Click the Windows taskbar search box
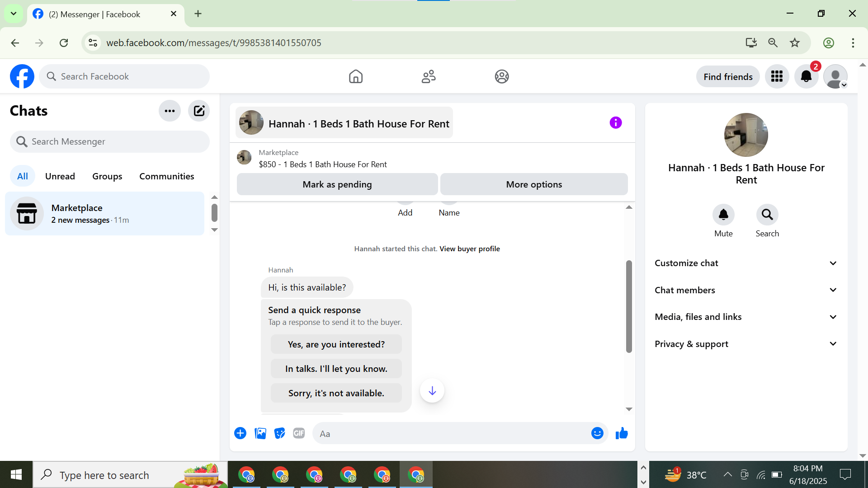868x488 pixels. (130, 474)
